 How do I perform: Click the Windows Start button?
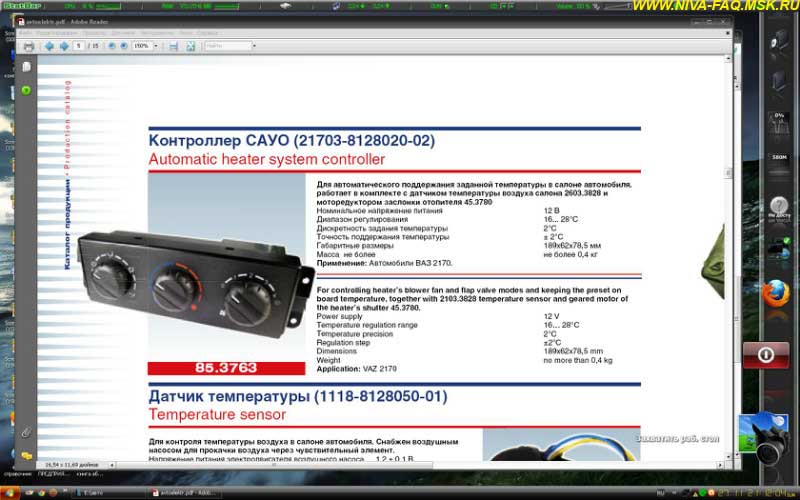(12, 493)
